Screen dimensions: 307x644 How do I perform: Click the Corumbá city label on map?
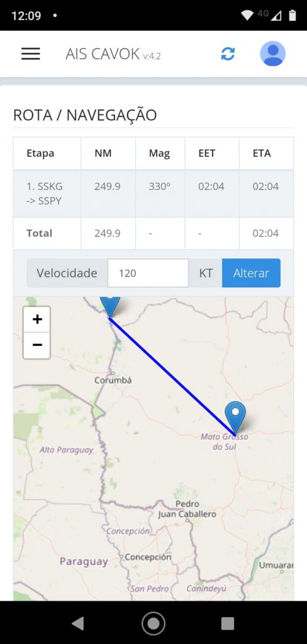point(113,380)
